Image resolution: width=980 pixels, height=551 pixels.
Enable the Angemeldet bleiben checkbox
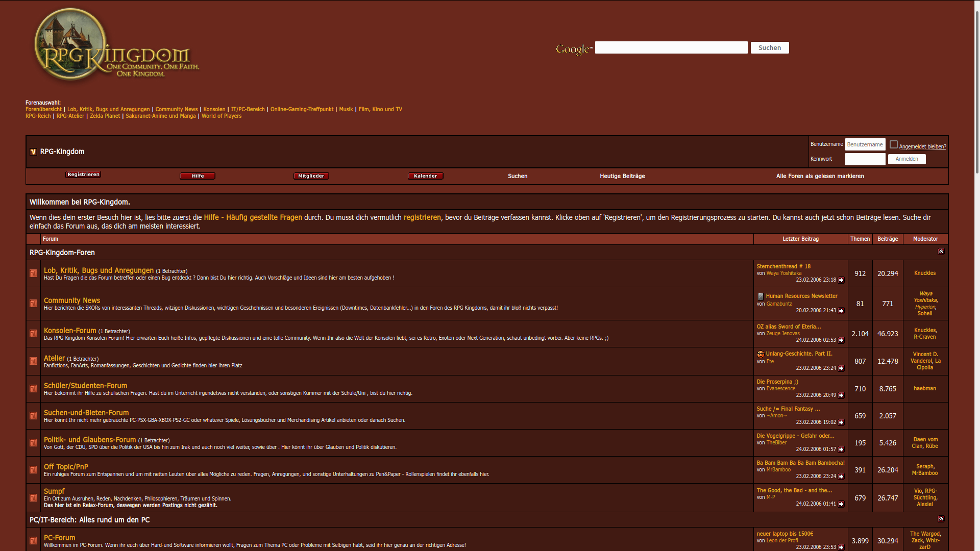coord(893,144)
